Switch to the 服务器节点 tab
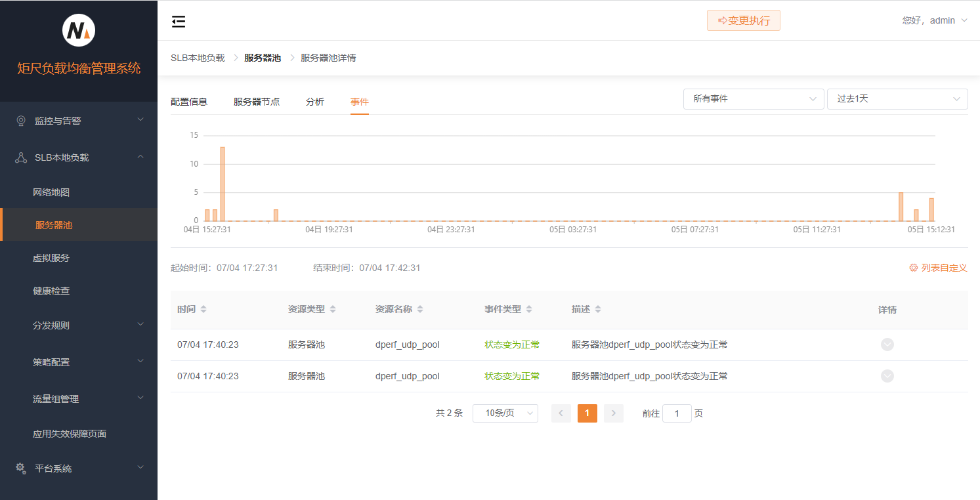Viewport: 980px width, 500px height. 257,102
